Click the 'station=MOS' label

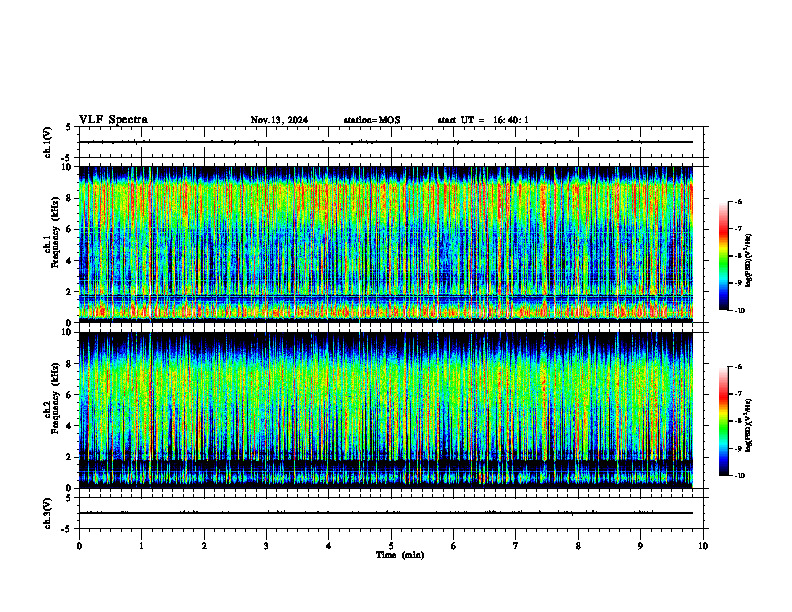372,120
